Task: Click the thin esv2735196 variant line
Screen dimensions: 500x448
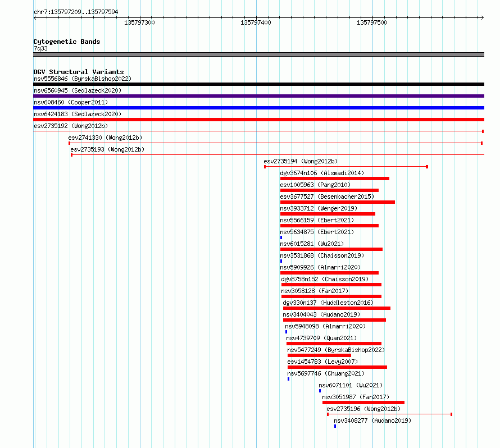Action: pos(390,414)
